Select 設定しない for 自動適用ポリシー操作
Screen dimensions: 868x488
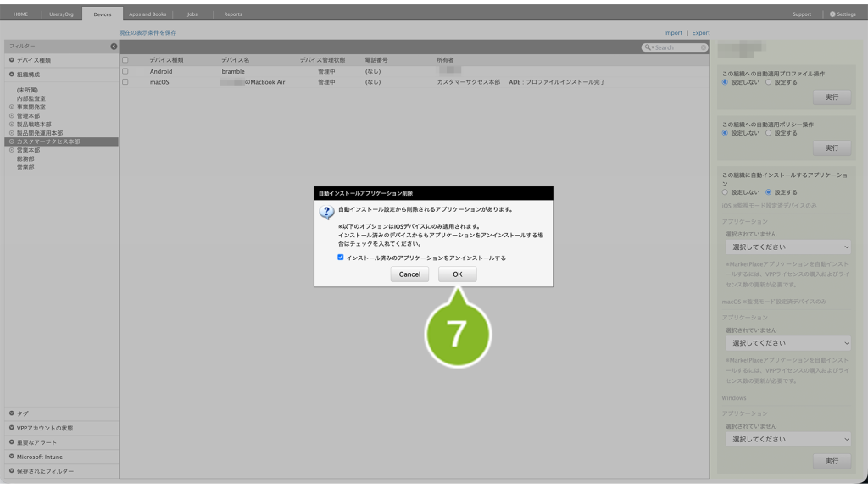(725, 133)
